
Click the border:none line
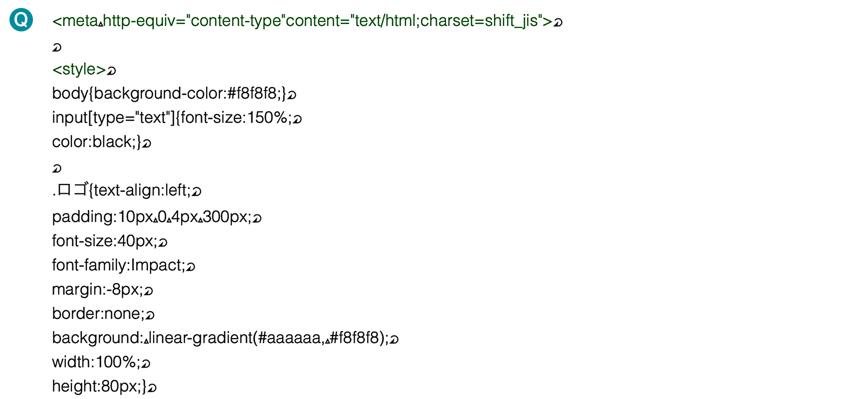103,314
